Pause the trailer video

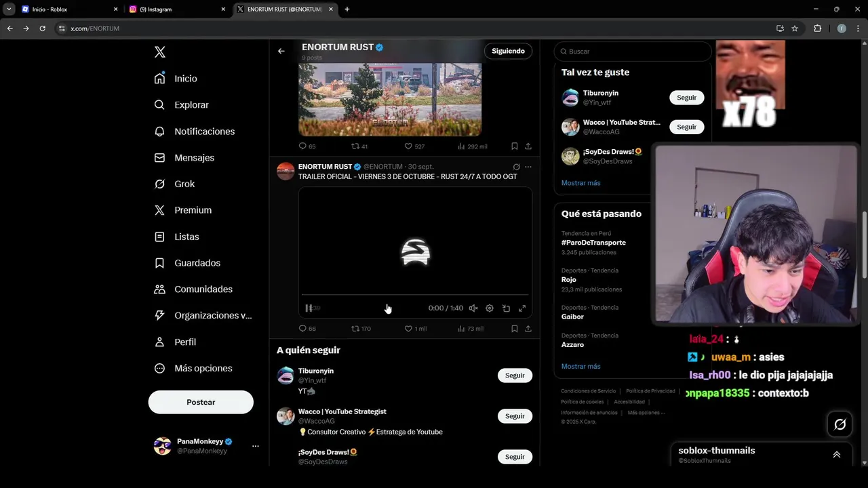click(309, 308)
